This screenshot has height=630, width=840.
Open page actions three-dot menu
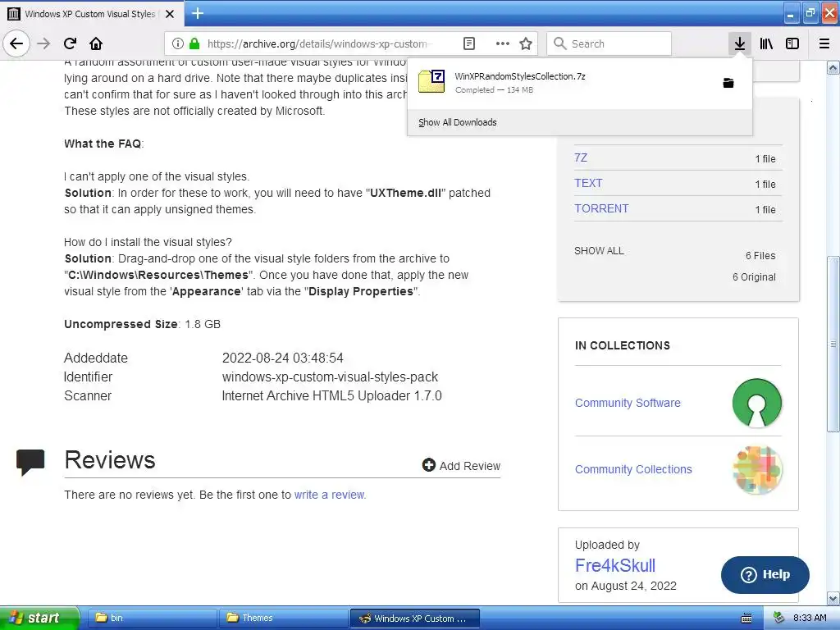503,43
